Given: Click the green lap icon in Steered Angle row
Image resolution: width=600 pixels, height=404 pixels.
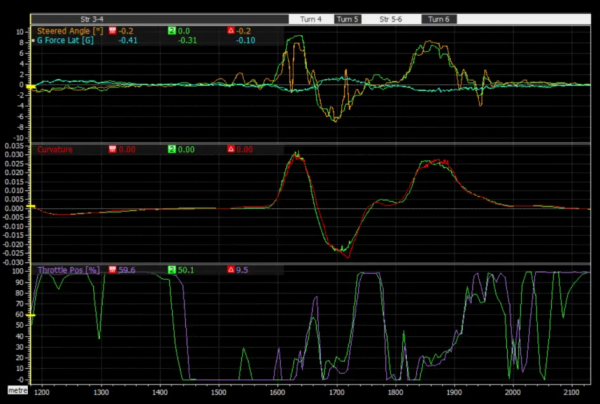Looking at the screenshot, I should coord(174,31).
